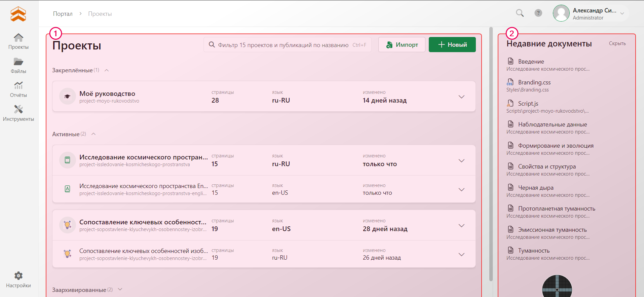Click the help question mark icon
The height and width of the screenshot is (297, 644).
click(x=538, y=13)
